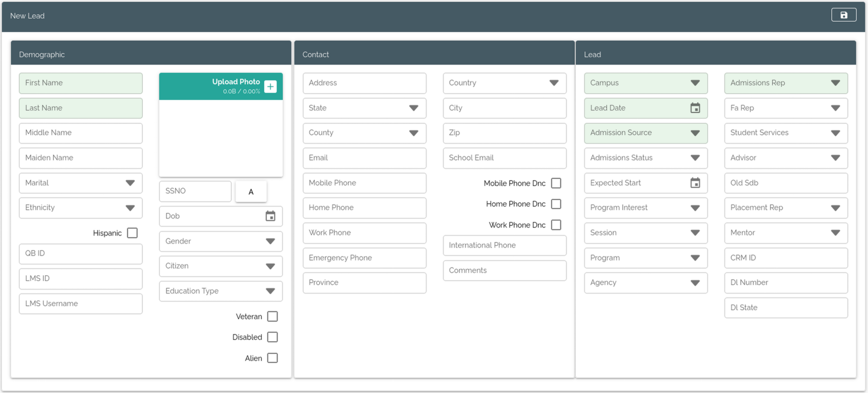Enable the Veteran checkbox
868x393 pixels.
click(x=272, y=317)
